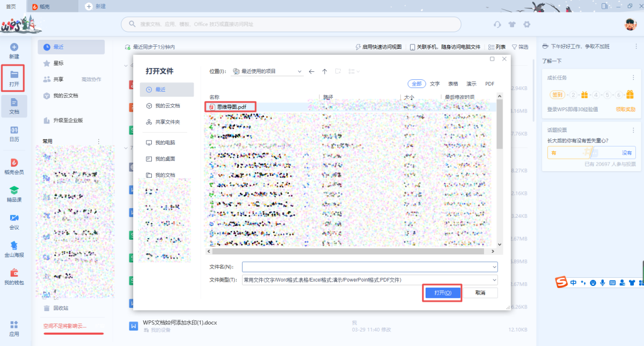Image resolution: width=644 pixels, height=346 pixels.
Task: Click the 打开 (Open) icon in left sidebar
Action: point(14,78)
